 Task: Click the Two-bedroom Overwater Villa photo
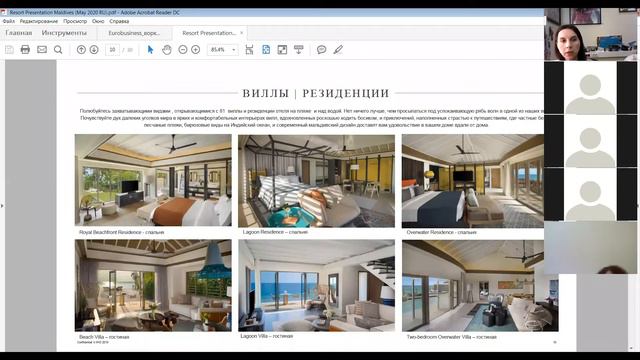(480, 286)
